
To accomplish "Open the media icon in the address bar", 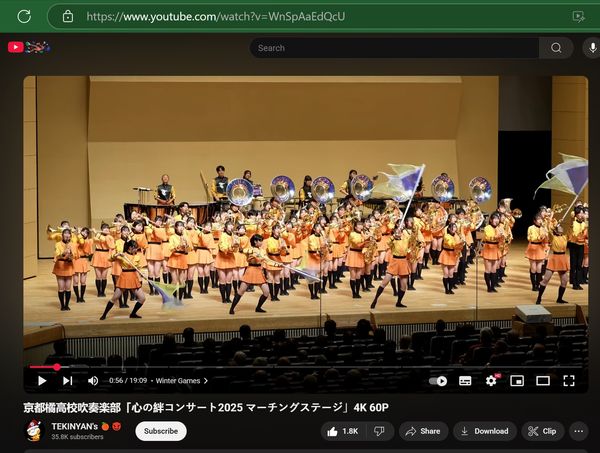I will [x=578, y=16].
